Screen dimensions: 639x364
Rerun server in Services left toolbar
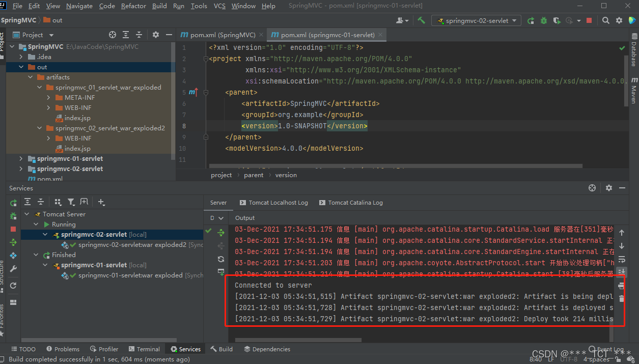tap(13, 203)
